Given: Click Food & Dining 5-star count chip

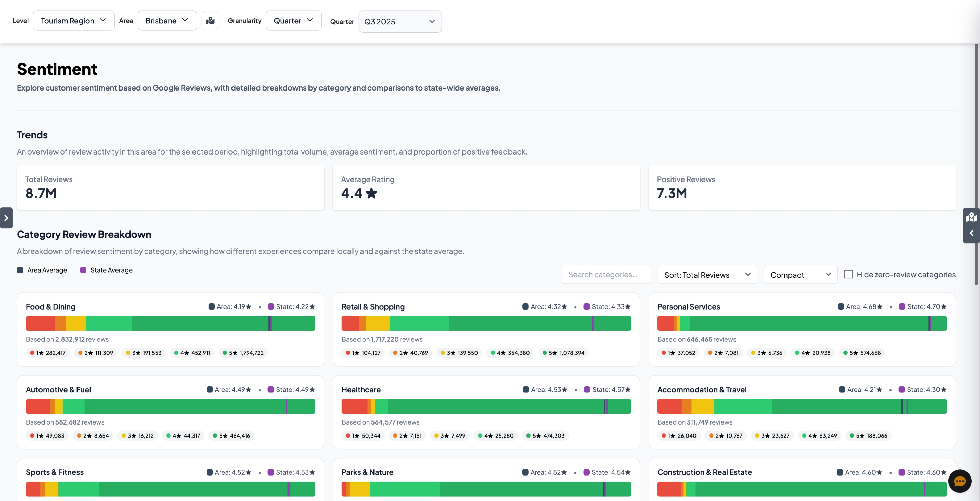Looking at the screenshot, I should pyautogui.click(x=243, y=353).
